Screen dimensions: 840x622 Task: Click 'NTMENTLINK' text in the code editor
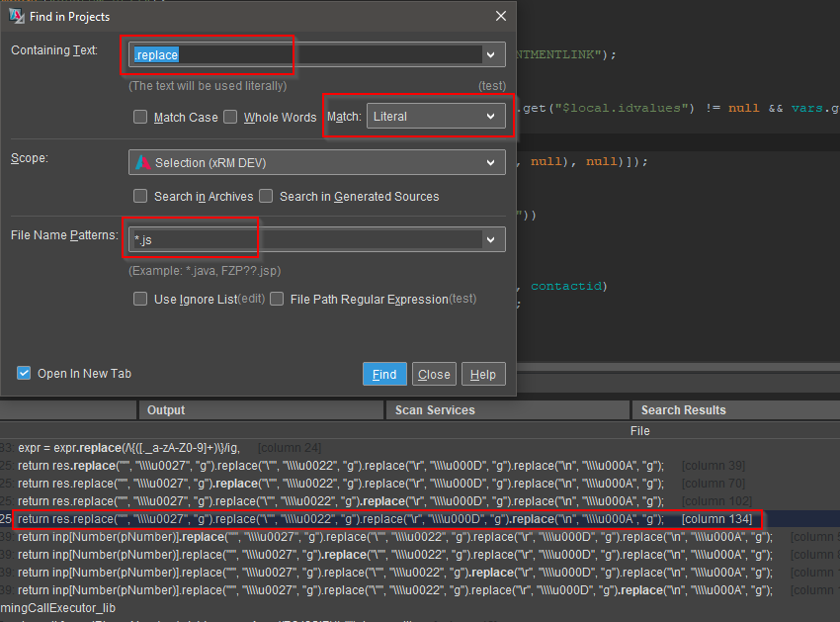(555, 54)
